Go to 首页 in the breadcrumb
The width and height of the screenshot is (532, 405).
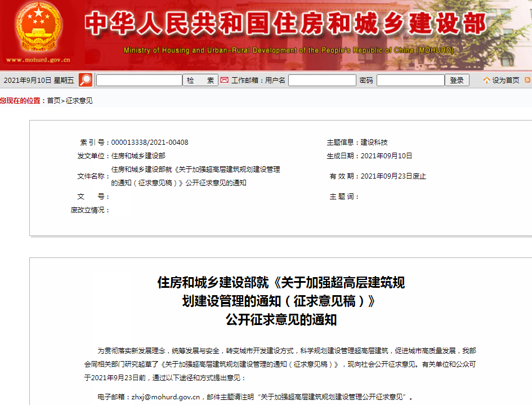(53, 101)
